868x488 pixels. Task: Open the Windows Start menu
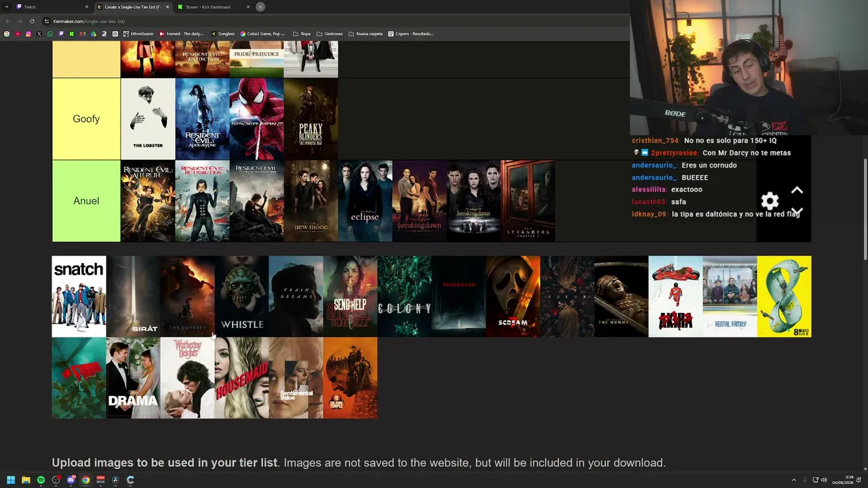pos(11,480)
